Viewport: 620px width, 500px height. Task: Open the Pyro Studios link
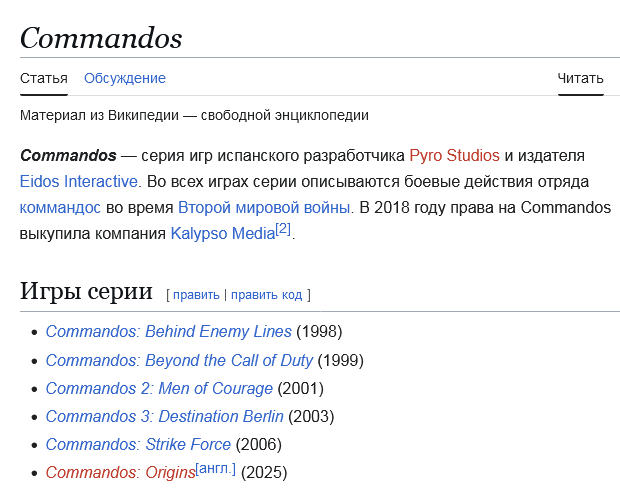[x=454, y=155]
